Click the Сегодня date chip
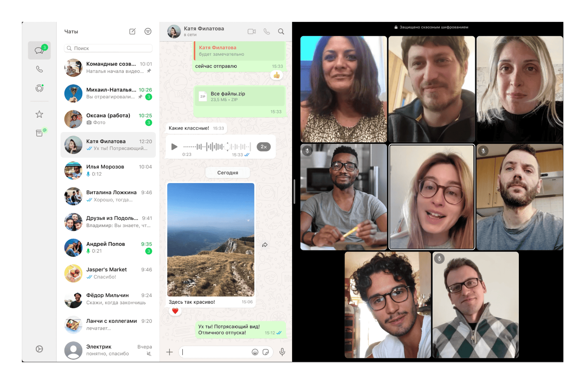This screenshot has width=588, height=389. [x=228, y=173]
